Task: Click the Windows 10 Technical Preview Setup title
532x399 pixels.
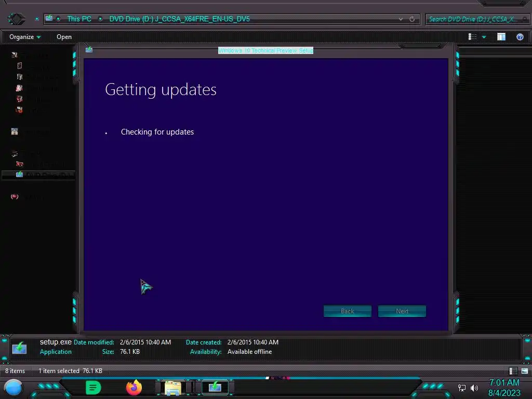Action: point(265,50)
